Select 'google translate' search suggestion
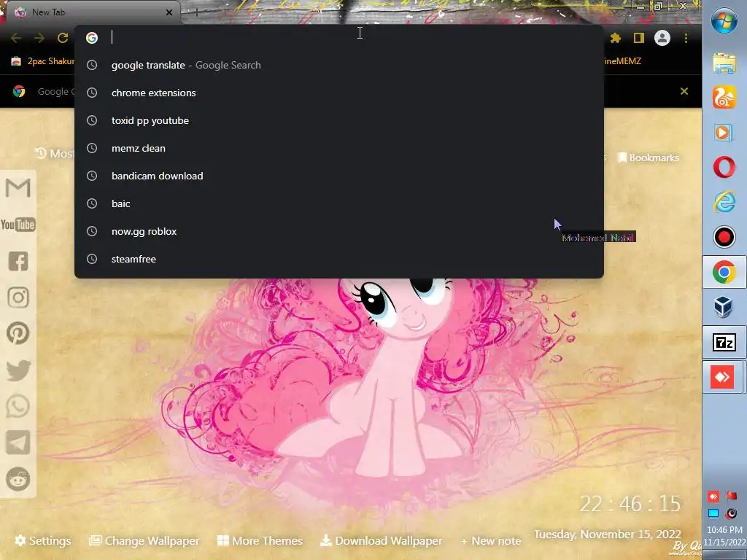 pyautogui.click(x=339, y=65)
